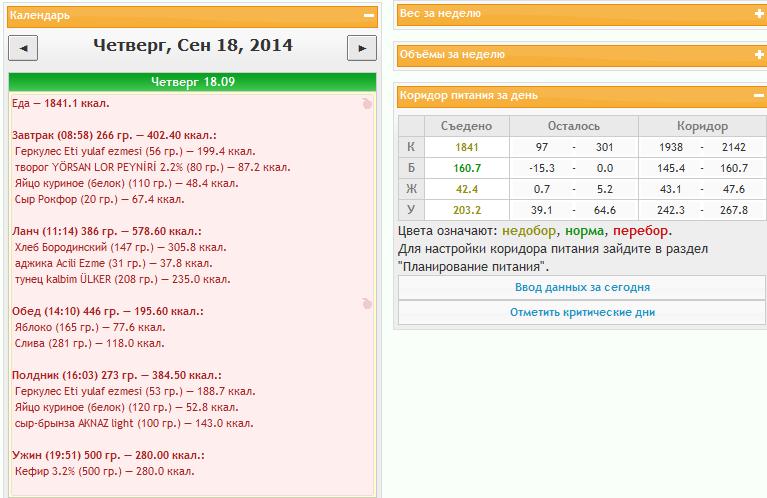Click the Коридор column header
The width and height of the screenshot is (767, 498).
pos(702,126)
